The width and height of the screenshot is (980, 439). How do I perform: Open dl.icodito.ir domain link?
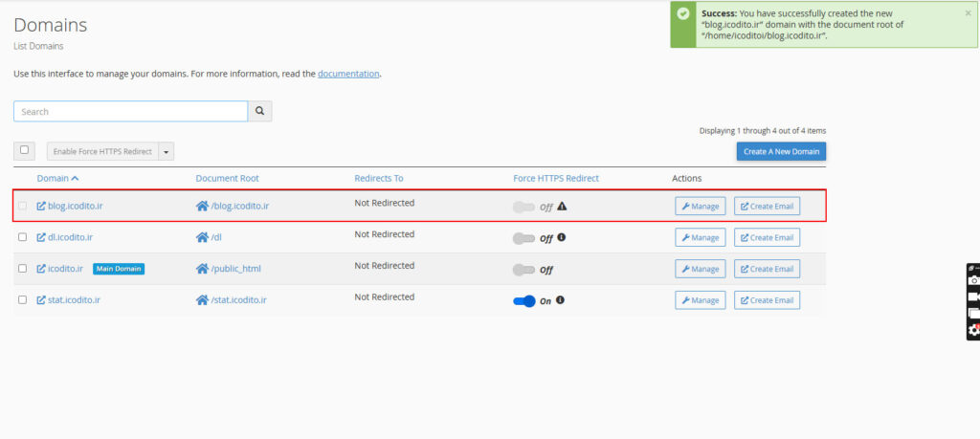70,237
